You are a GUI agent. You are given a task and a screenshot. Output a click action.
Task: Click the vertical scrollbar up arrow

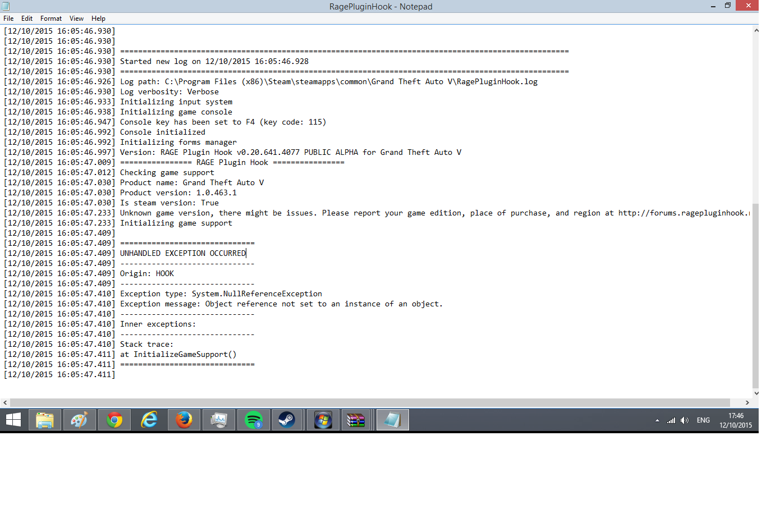coord(755,30)
